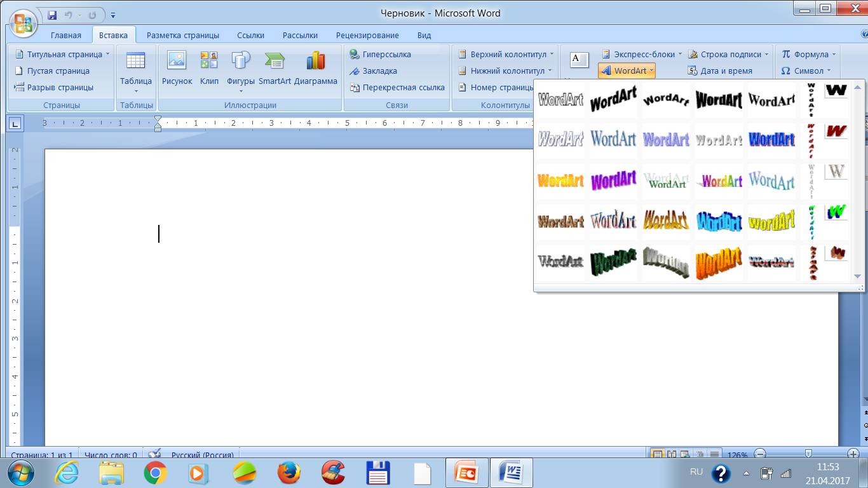Image resolution: width=868 pixels, height=488 pixels.
Task: Open the Верхний колонтитул header dropdown
Action: coord(506,55)
